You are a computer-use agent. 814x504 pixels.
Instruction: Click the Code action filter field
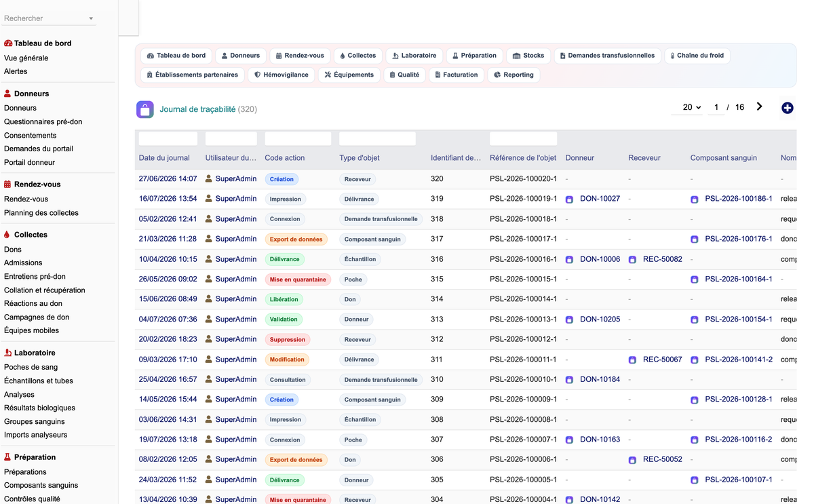[x=298, y=139]
